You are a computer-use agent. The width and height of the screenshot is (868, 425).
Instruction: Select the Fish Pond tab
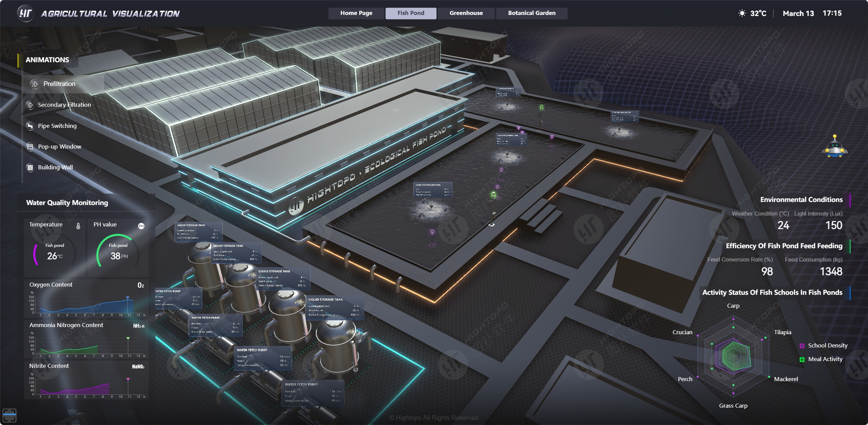point(411,13)
